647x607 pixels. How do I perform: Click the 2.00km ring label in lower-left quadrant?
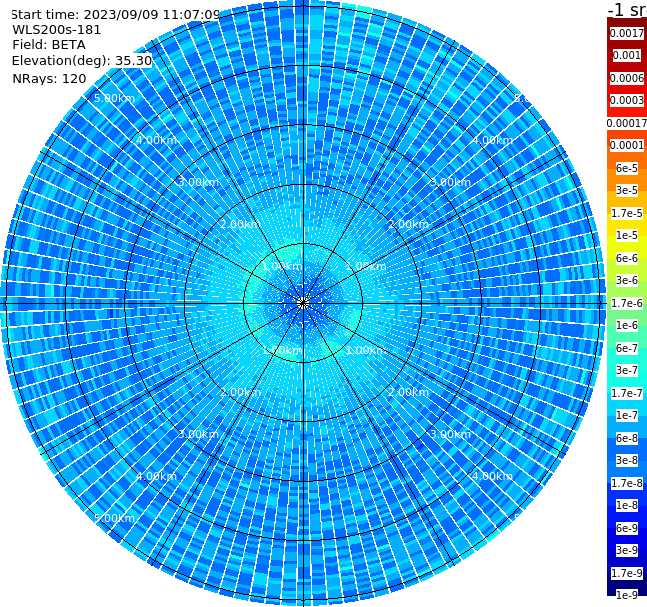[241, 392]
